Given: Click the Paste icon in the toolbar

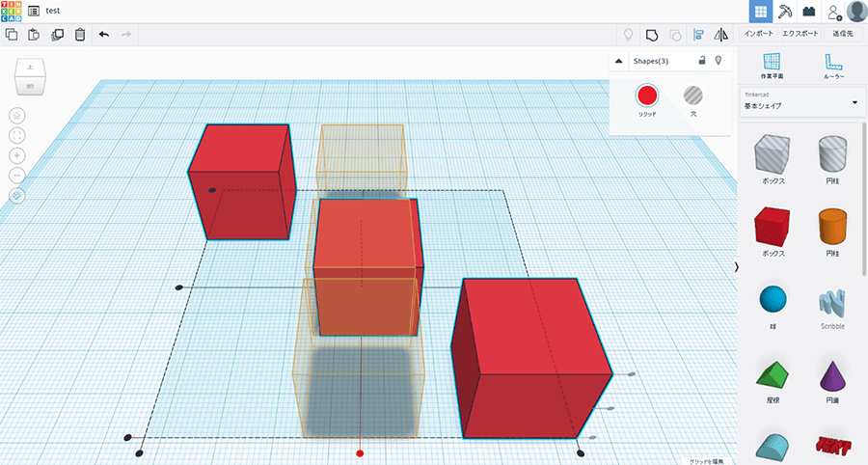Looking at the screenshot, I should (x=34, y=35).
